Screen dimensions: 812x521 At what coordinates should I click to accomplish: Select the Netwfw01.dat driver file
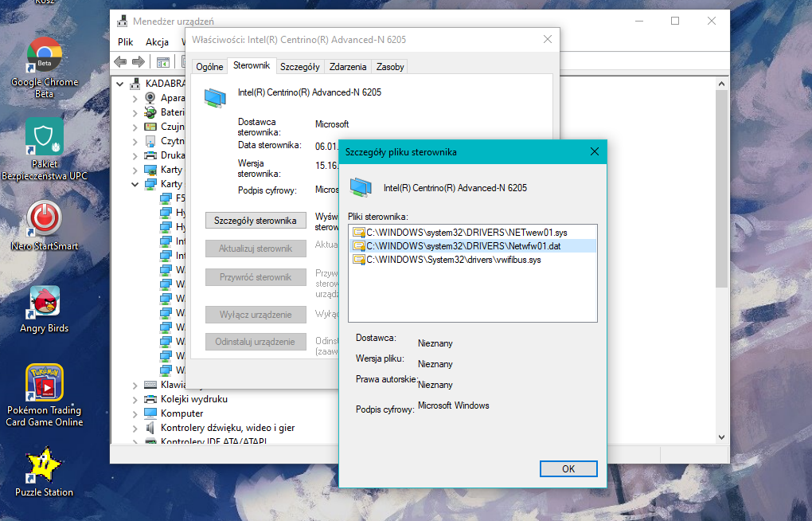tap(472, 245)
